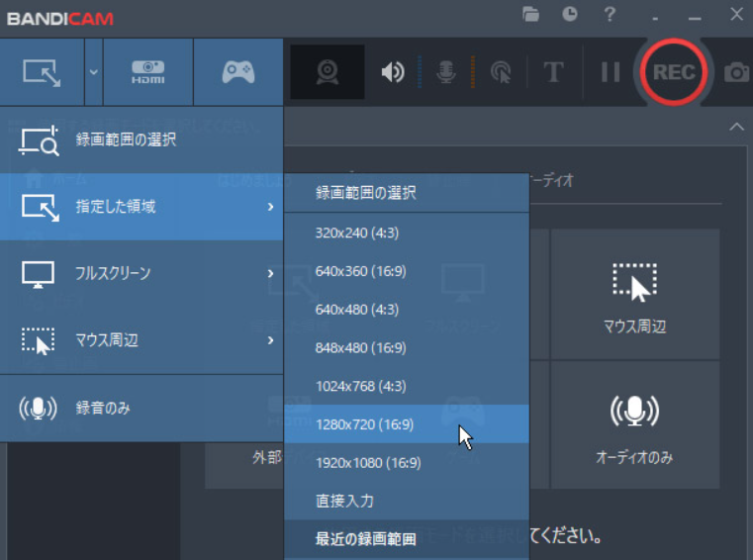Click the dotted cursor icon in the left menu
This screenshot has width=753, height=560.
pos(38,340)
